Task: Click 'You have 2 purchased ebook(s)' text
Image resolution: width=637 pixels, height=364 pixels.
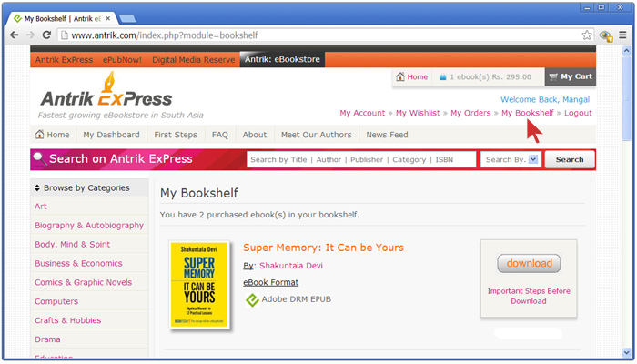Action: tap(259, 215)
